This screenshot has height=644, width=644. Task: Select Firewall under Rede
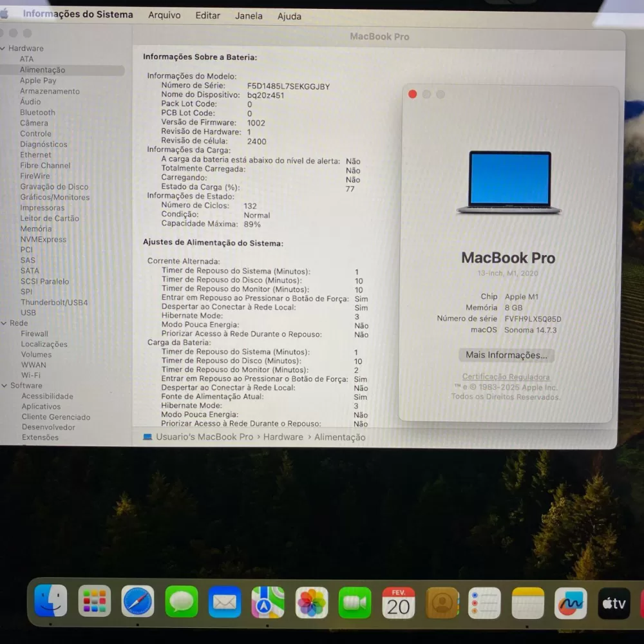pyautogui.click(x=35, y=334)
